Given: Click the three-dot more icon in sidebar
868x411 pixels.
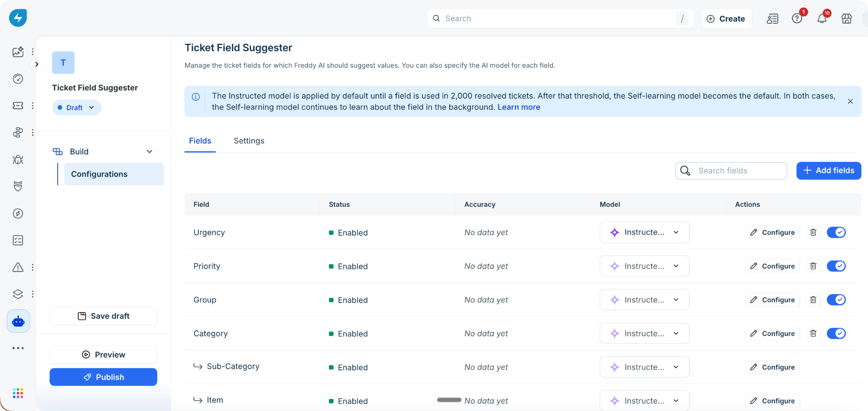Looking at the screenshot, I should [x=18, y=348].
